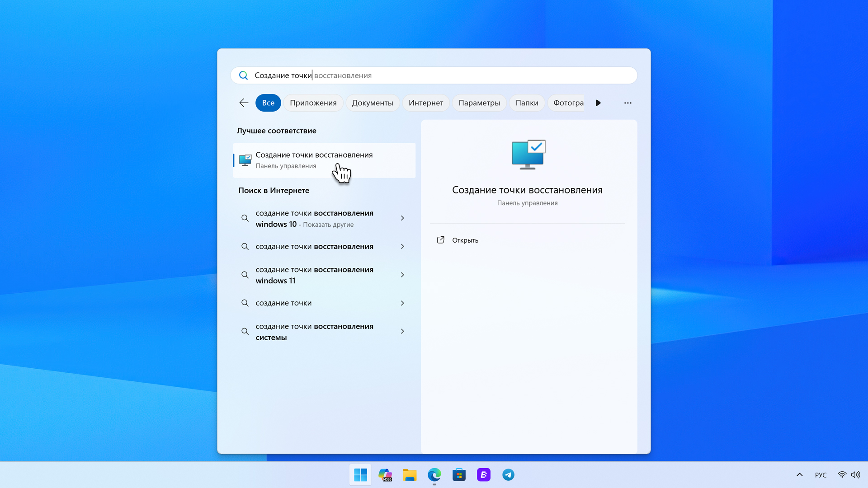Click the Windows Start button
The image size is (868, 488).
click(360, 475)
